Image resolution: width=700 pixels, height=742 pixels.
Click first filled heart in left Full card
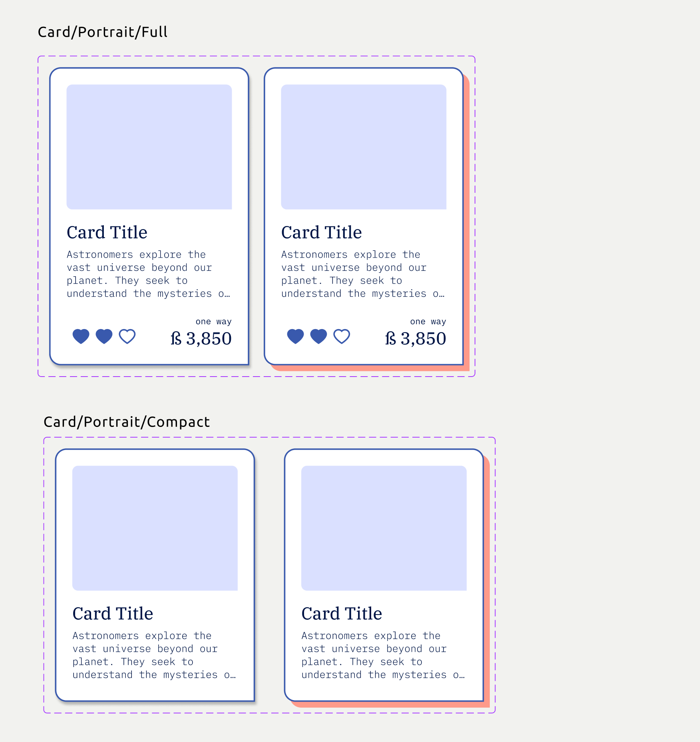(81, 336)
